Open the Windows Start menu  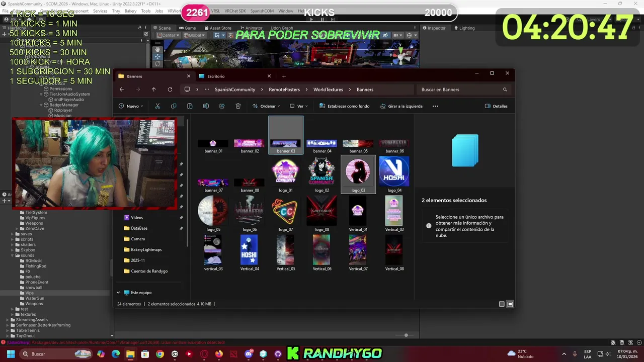pyautogui.click(x=11, y=354)
